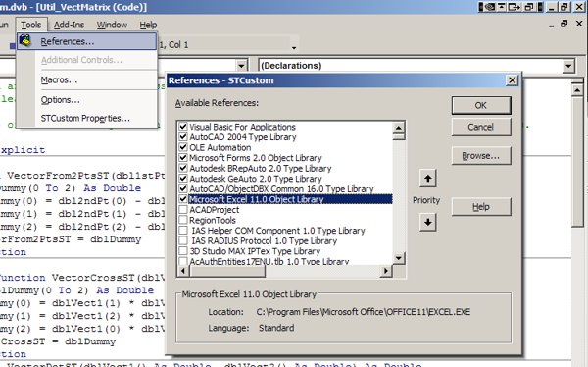588x367 pixels.
Task: Check the ACADProject reference
Action: [183, 210]
